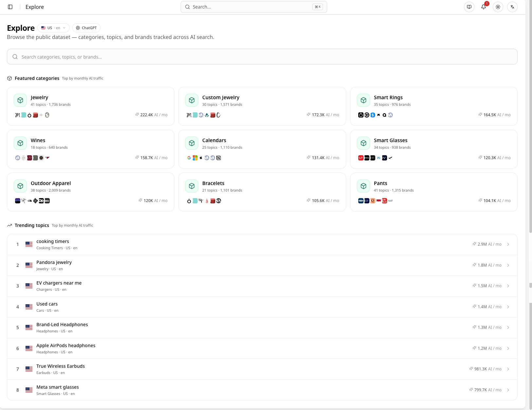Open the Wines category card
Viewport: 532px width, 410px height.
pyautogui.click(x=91, y=149)
